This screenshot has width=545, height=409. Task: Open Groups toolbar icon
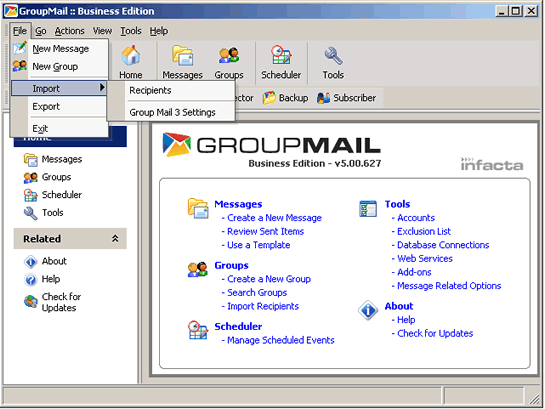[x=229, y=63]
